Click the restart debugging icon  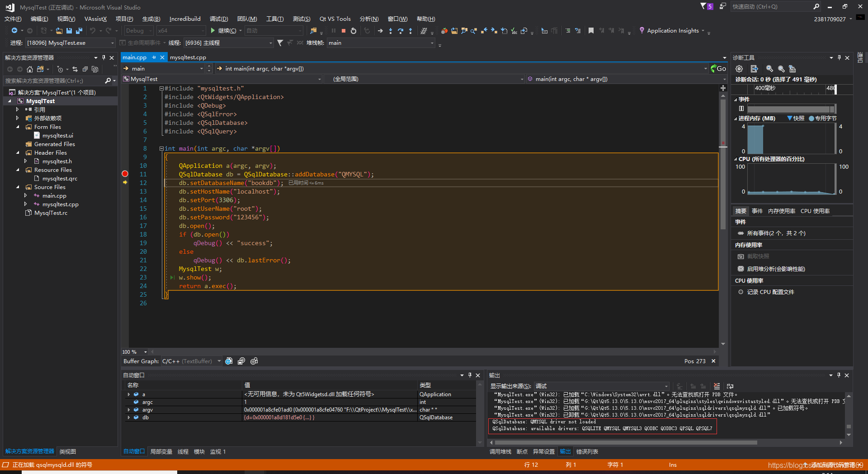point(354,31)
